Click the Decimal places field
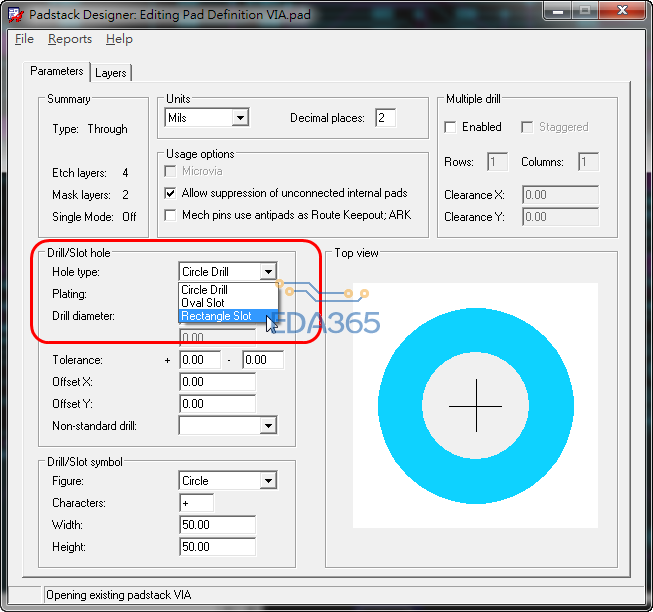This screenshot has height=612, width=653. (385, 118)
